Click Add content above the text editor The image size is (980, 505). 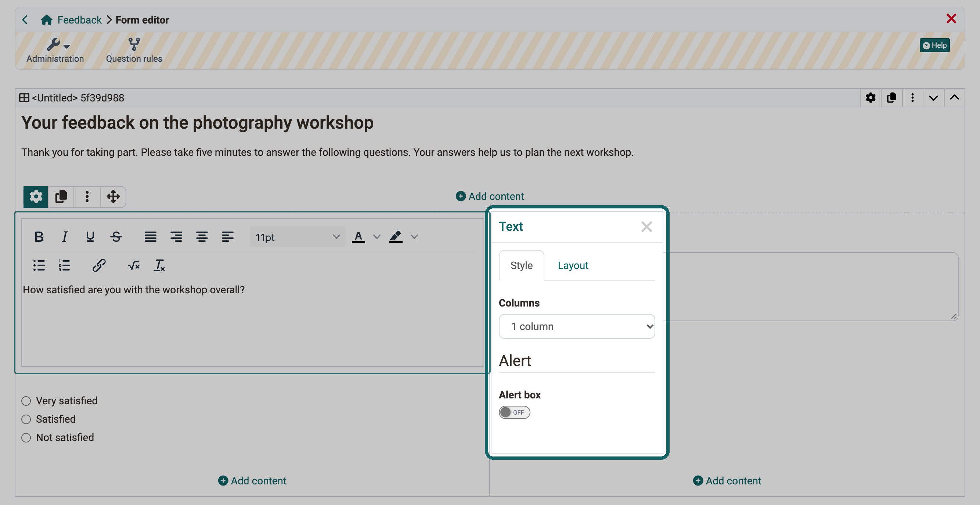[490, 196]
